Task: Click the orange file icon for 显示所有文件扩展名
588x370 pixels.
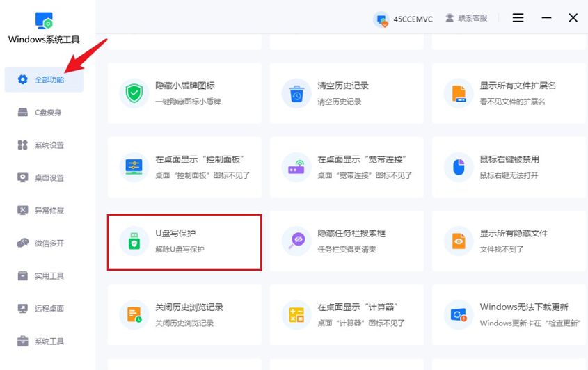Action: (x=459, y=94)
